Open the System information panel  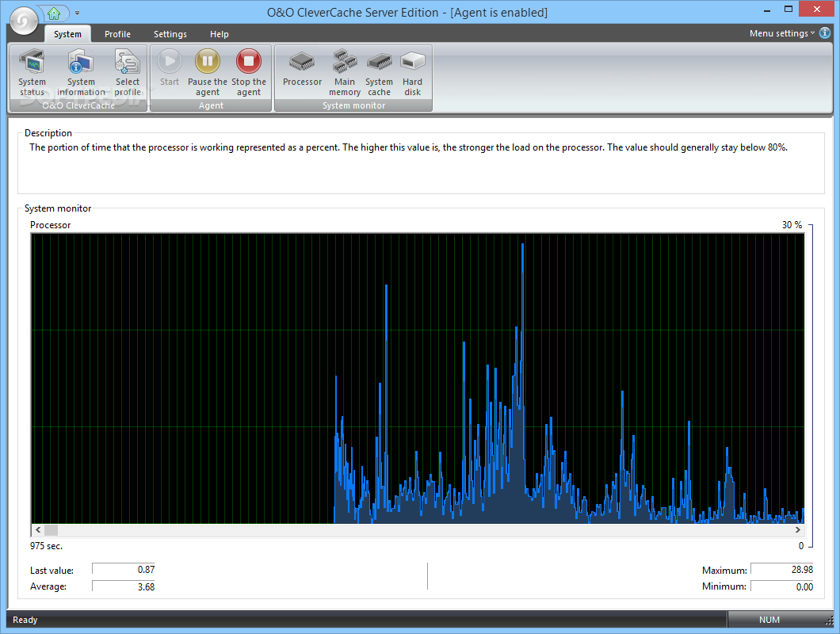point(81,72)
